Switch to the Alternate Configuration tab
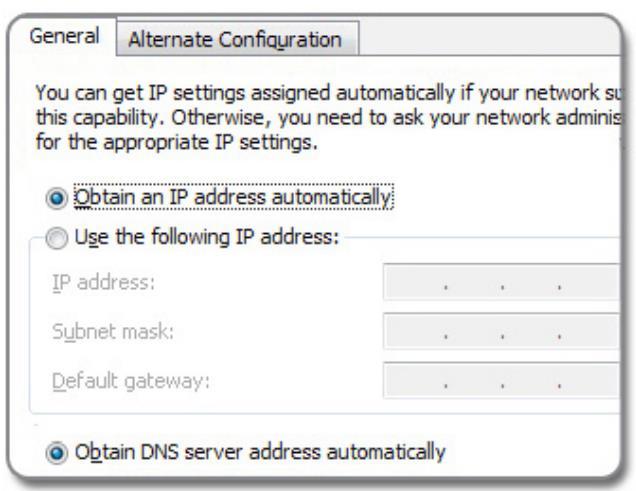636x491 pixels. coord(237,39)
